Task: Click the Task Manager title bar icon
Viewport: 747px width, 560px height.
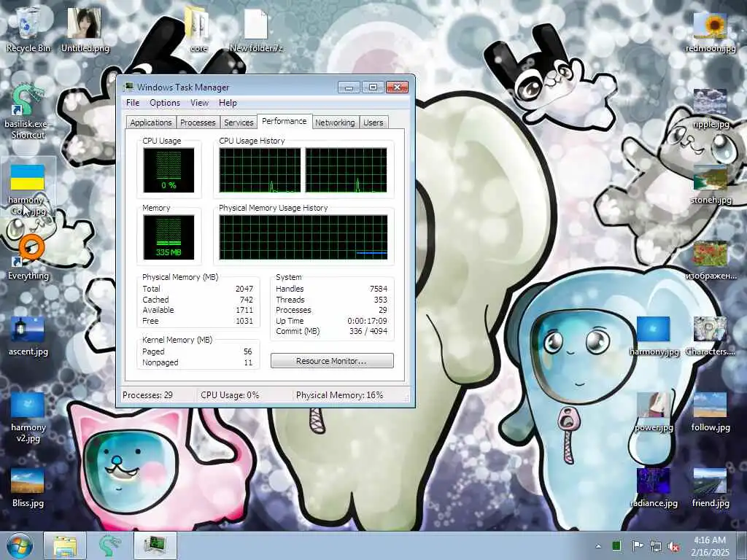Action: [x=128, y=87]
